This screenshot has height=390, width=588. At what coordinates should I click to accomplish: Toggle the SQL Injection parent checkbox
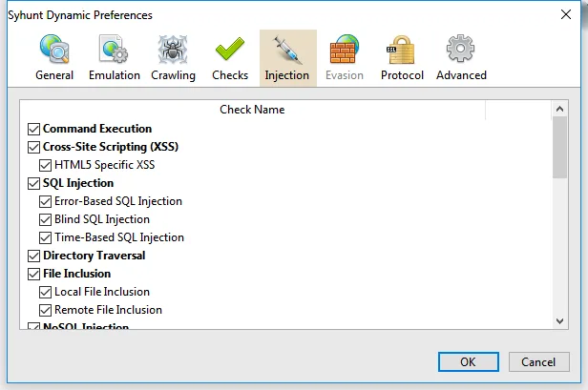click(x=33, y=183)
